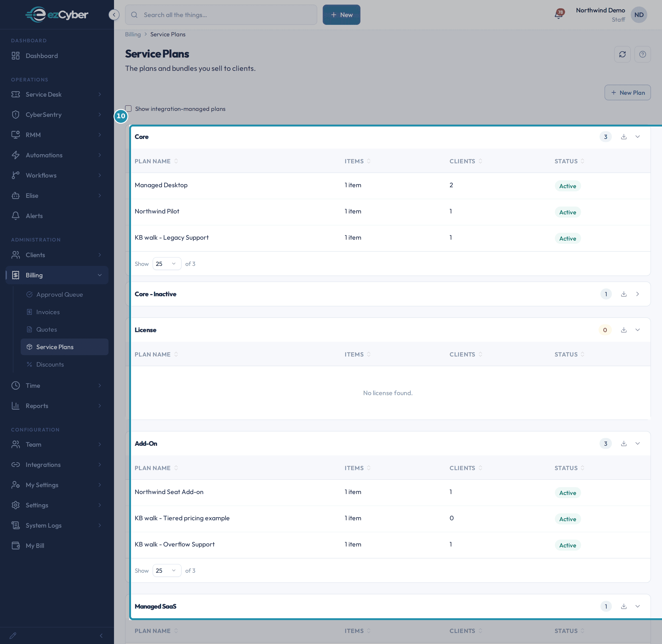Click the Settings gear icon
The height and width of the screenshot is (644, 662).
pyautogui.click(x=16, y=505)
